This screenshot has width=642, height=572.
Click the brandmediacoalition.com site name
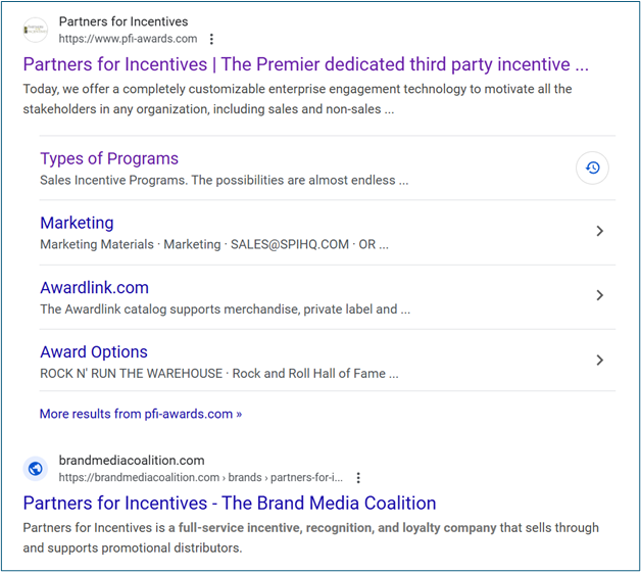pyautogui.click(x=131, y=460)
